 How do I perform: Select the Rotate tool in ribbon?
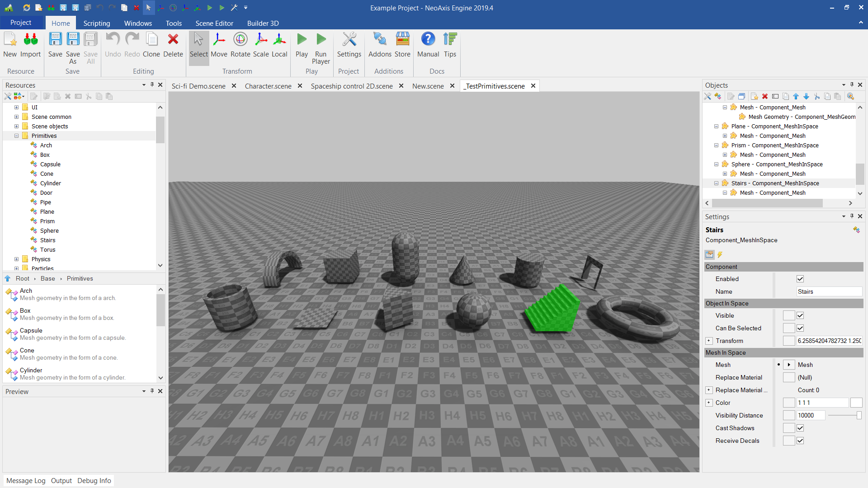pyautogui.click(x=240, y=45)
